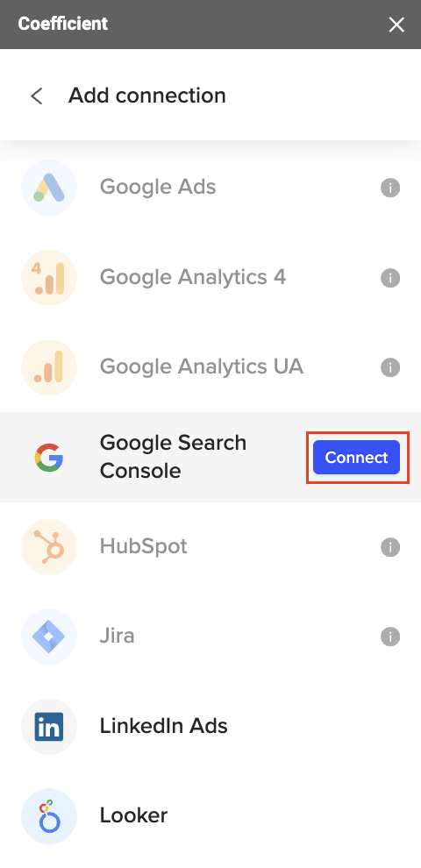Open the Jira info icon
Screen dimensions: 421x868
tap(390, 637)
